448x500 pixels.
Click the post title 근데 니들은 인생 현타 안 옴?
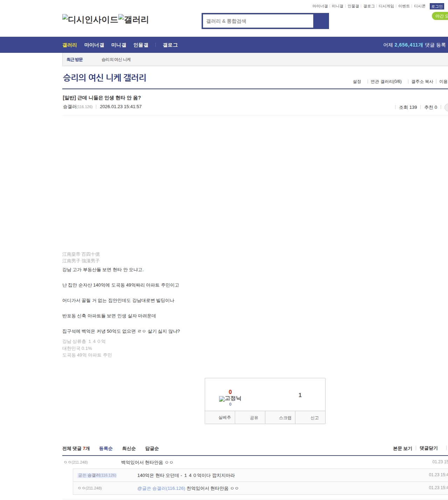(x=101, y=98)
